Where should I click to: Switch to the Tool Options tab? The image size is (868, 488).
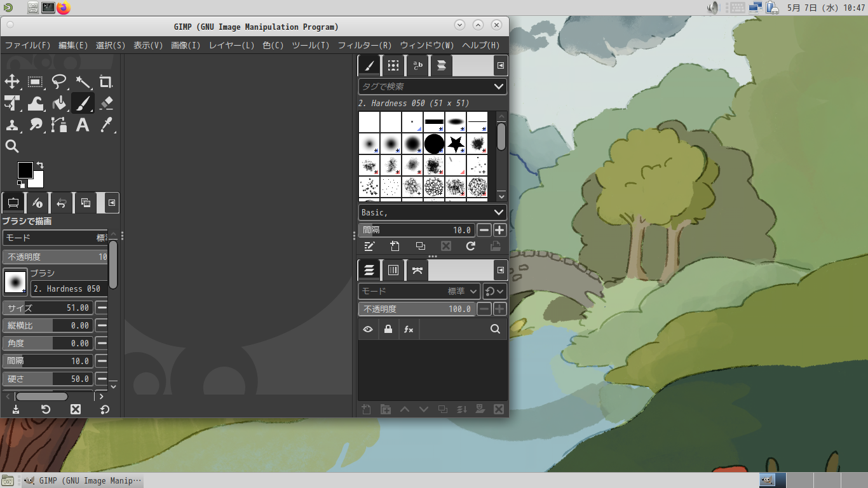[13, 203]
